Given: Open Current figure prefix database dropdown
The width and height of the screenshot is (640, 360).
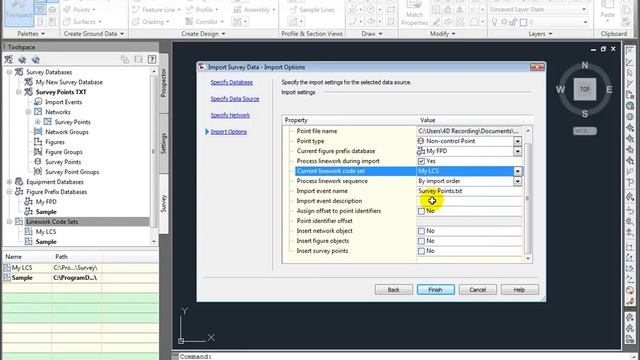Looking at the screenshot, I should coord(517,151).
